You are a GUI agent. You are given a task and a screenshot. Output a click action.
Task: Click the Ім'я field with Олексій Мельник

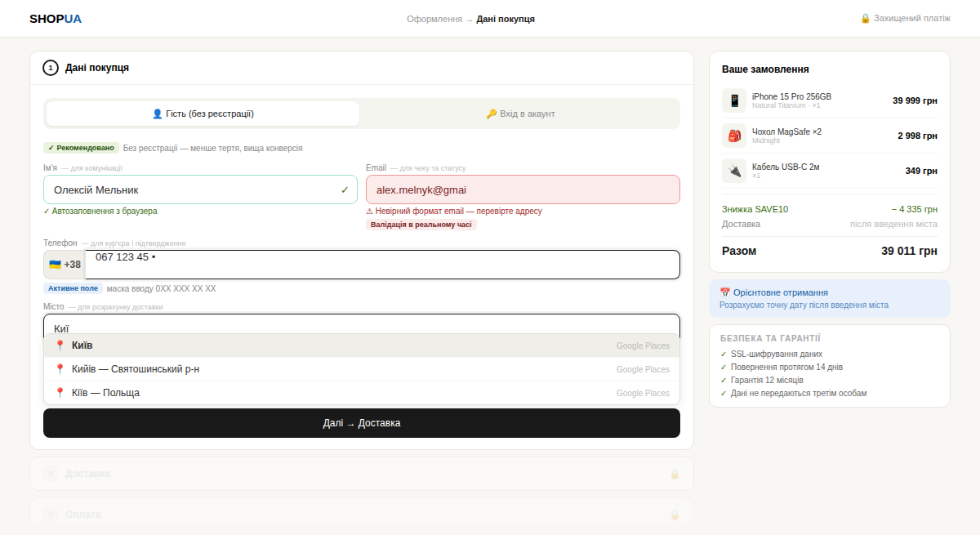(x=192, y=189)
